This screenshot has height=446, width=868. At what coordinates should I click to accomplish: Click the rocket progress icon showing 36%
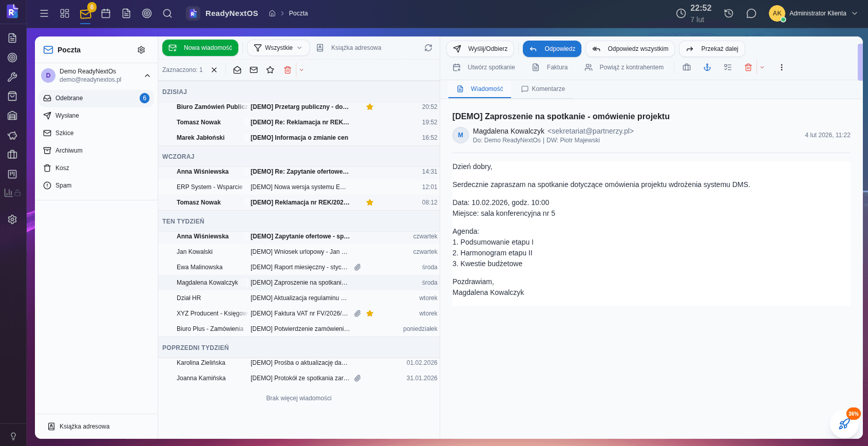pyautogui.click(x=844, y=423)
